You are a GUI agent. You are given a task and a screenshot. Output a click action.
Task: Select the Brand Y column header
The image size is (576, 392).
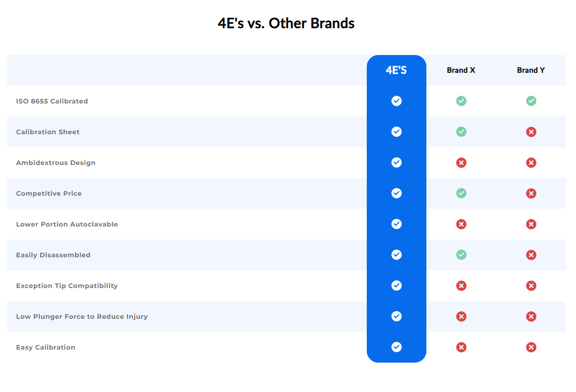(531, 70)
